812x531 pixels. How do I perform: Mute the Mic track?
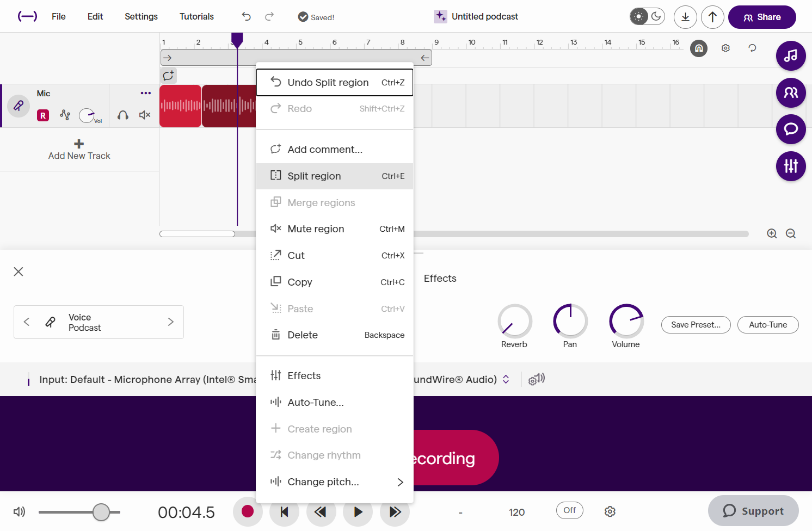[145, 115]
